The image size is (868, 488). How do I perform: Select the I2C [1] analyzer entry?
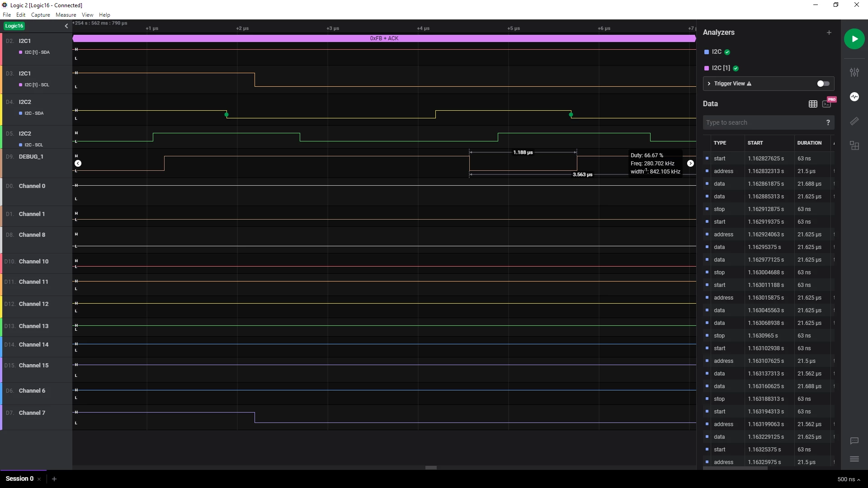[721, 68]
